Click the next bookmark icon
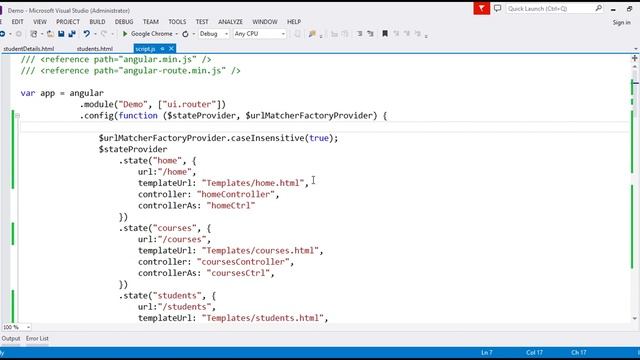The height and width of the screenshot is (360, 640). coord(407,34)
